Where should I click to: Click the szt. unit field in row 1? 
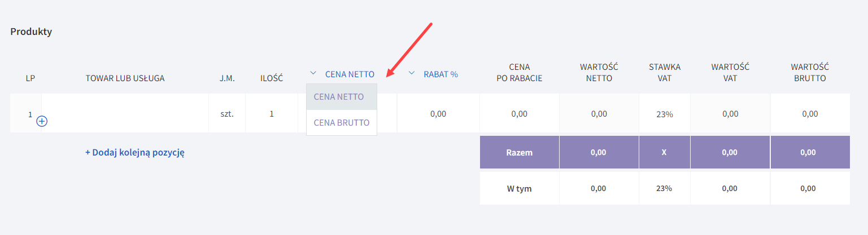coord(227,113)
